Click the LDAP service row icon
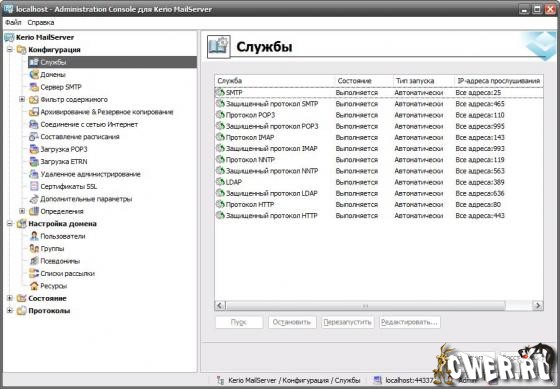Screen dimensions: 560x389 (220, 182)
